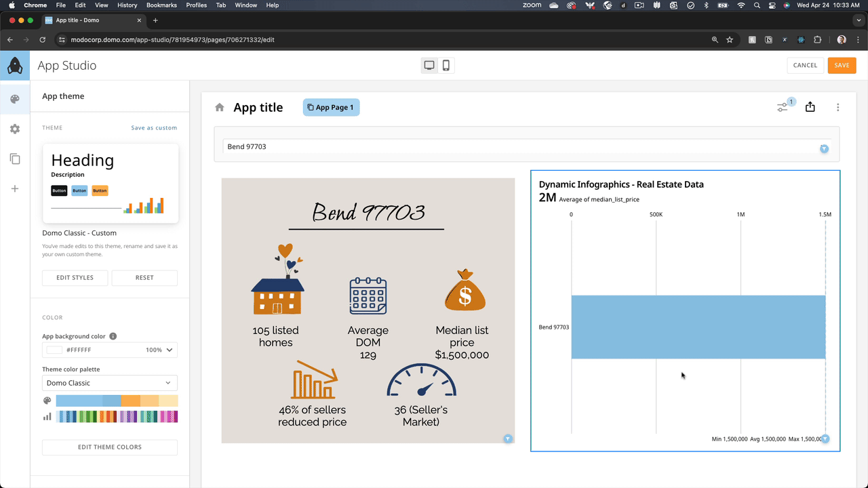Reload the page in Chrome

[42, 40]
